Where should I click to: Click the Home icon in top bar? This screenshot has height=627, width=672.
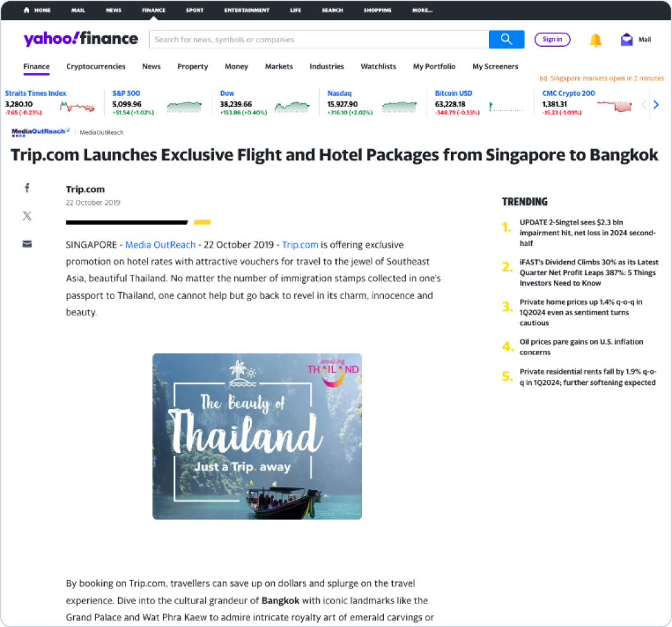coord(27,10)
